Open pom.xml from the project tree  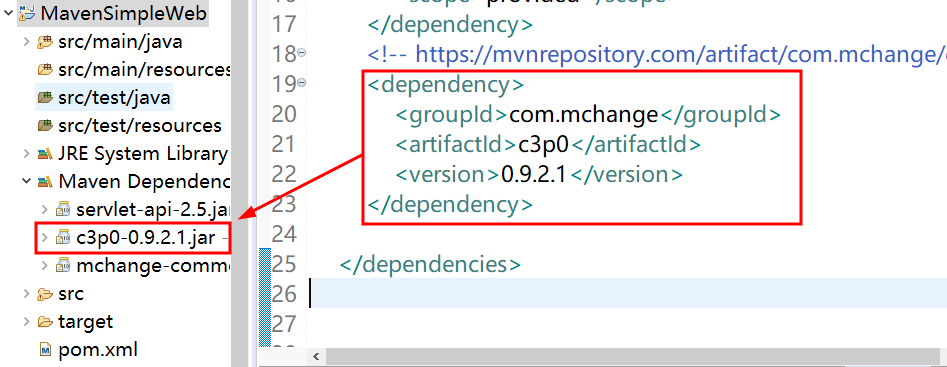98,349
